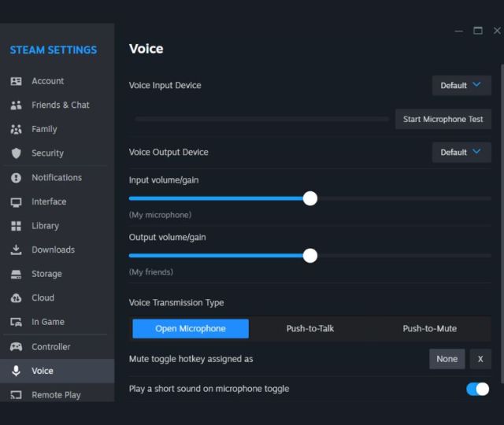Choose Push-to-Talk transmission type
This screenshot has width=504, height=425.
pos(310,328)
